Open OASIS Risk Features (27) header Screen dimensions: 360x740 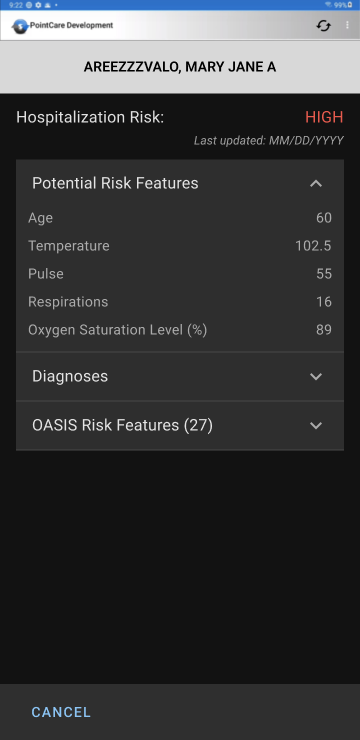tap(180, 425)
